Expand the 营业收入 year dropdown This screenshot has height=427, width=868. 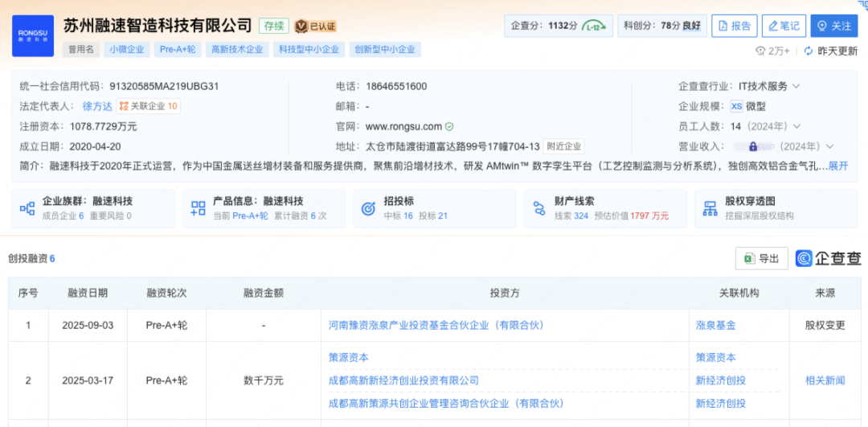[829, 146]
